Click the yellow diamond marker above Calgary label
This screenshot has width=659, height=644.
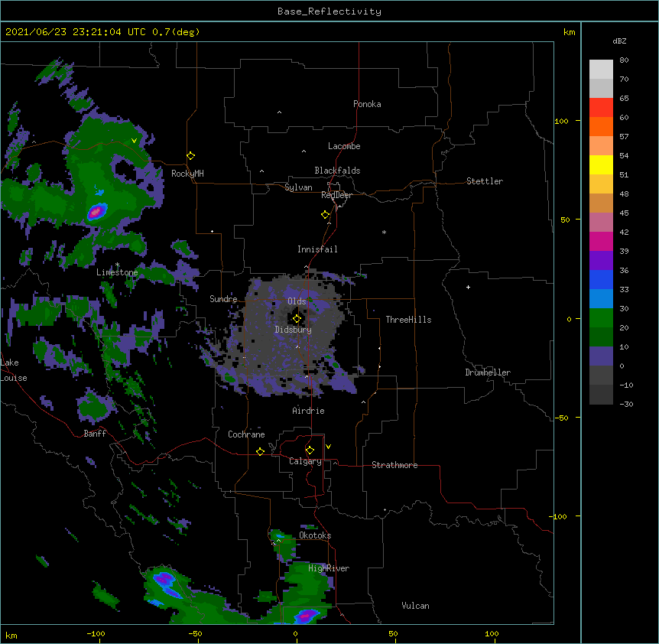310,450
